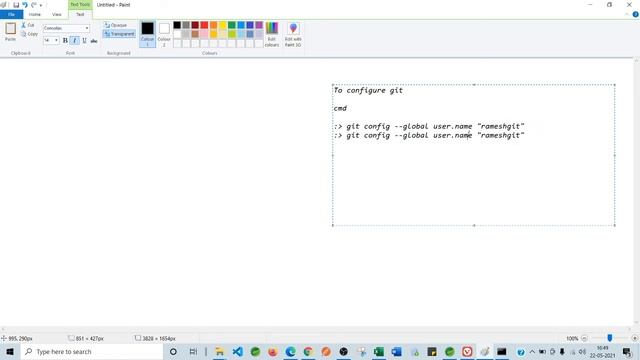Image resolution: width=640 pixels, height=360 pixels.
Task: Open the Edit colours dialog
Action: pos(272,34)
